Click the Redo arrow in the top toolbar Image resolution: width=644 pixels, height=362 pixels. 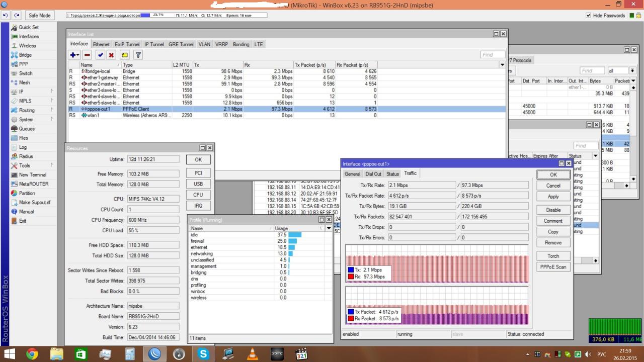point(17,16)
